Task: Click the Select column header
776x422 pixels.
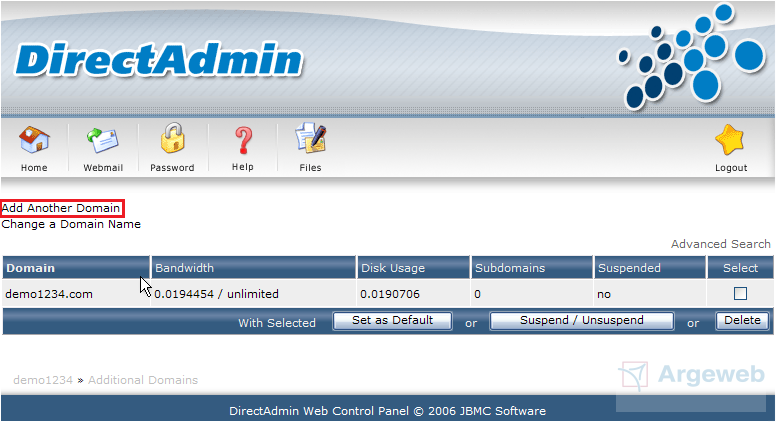Action: 740,268
